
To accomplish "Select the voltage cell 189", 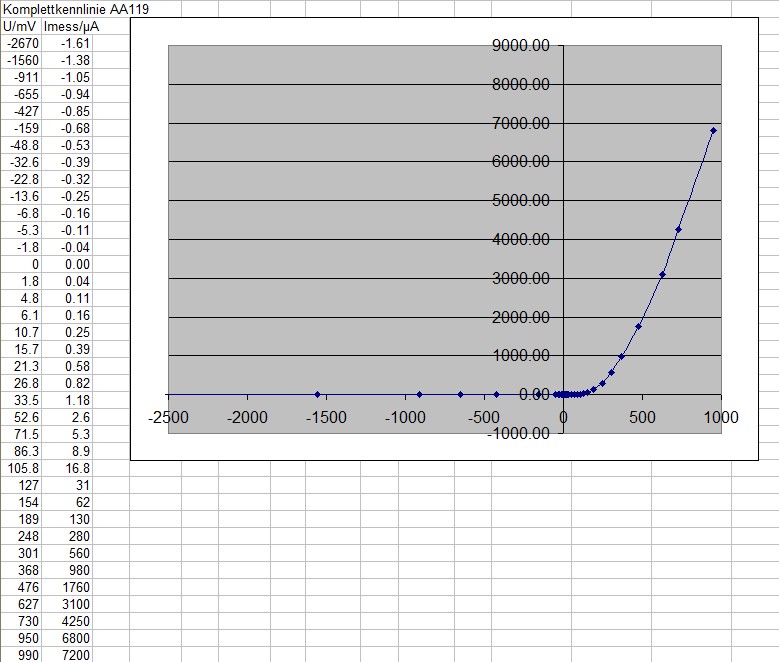I will [x=21, y=519].
